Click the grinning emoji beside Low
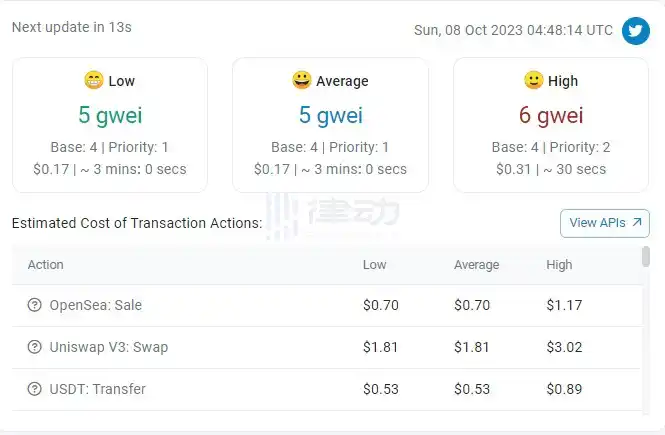665x435 pixels. pyautogui.click(x=93, y=81)
